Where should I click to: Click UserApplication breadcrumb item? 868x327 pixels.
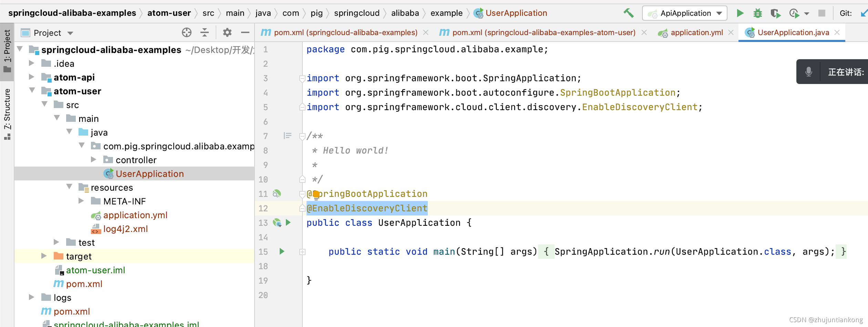coord(510,13)
